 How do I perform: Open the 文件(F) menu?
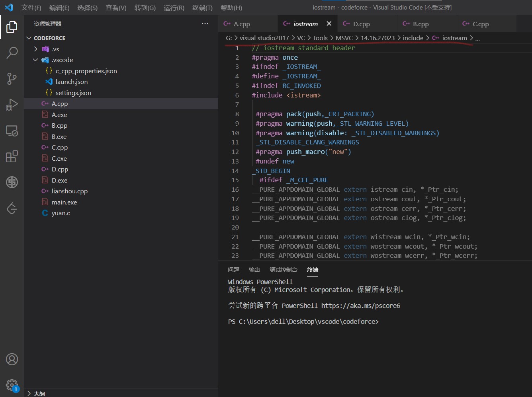click(x=31, y=8)
